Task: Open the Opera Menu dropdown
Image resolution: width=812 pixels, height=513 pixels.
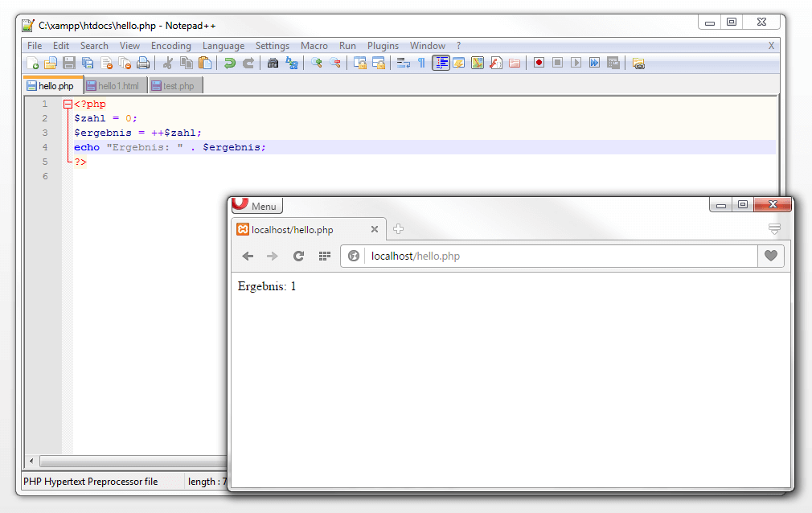Action: pyautogui.click(x=256, y=206)
